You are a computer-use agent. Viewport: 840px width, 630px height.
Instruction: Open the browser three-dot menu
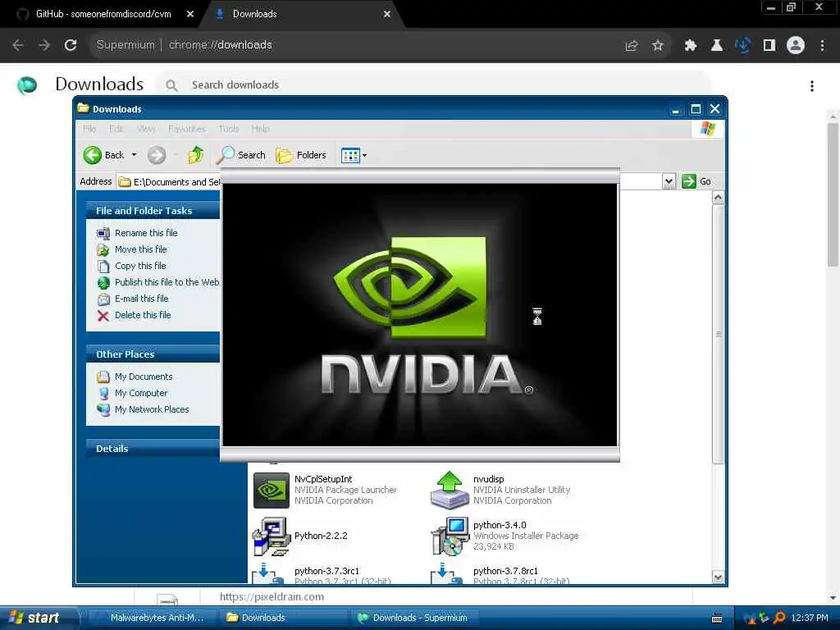822,46
